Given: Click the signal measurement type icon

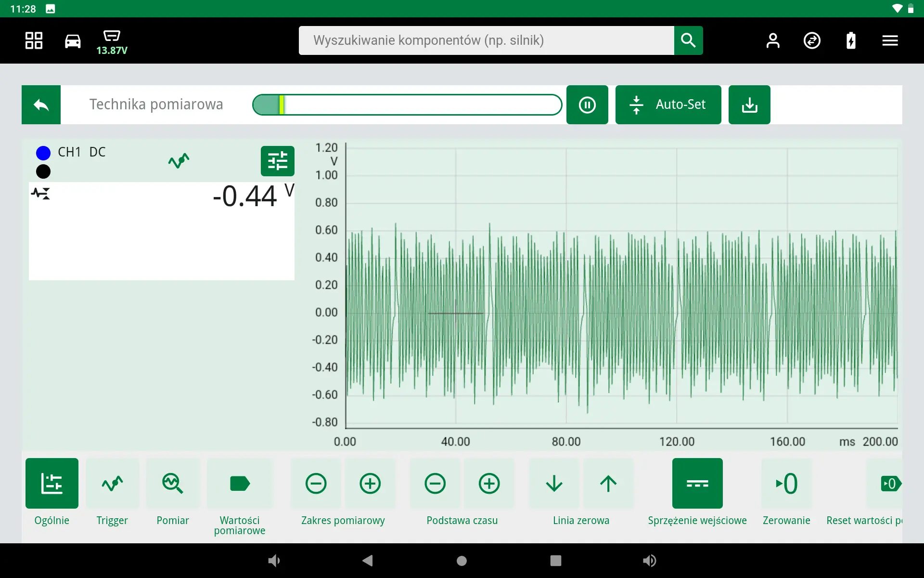Looking at the screenshot, I should click(x=41, y=194).
